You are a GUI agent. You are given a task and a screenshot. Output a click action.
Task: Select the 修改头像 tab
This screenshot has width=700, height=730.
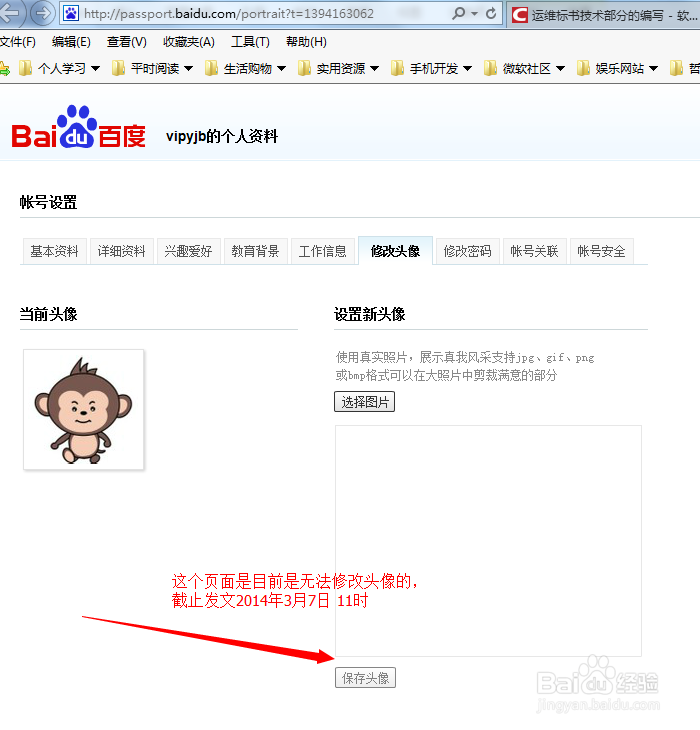396,251
